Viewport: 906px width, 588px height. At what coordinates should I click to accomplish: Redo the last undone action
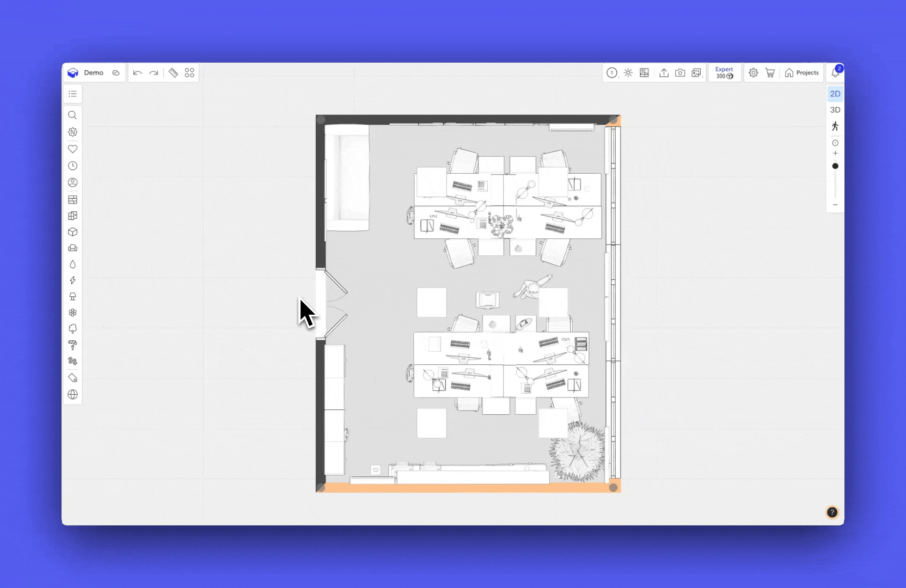coord(154,73)
